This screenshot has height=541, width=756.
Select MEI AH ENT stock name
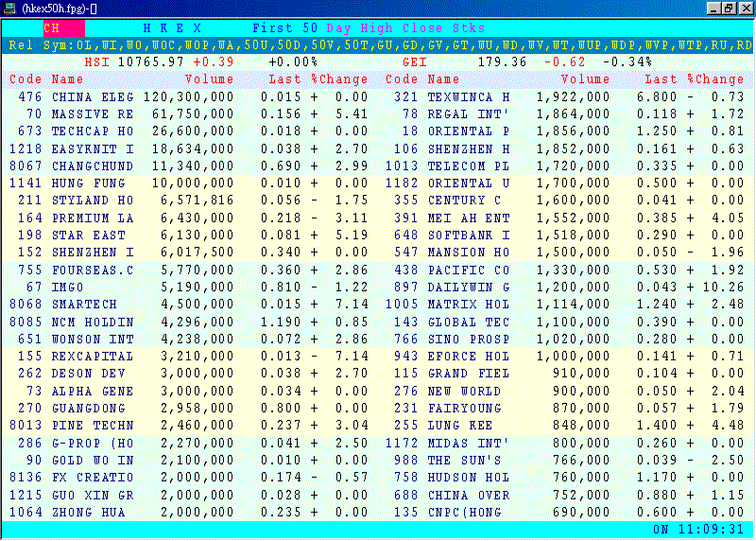[x=469, y=218]
